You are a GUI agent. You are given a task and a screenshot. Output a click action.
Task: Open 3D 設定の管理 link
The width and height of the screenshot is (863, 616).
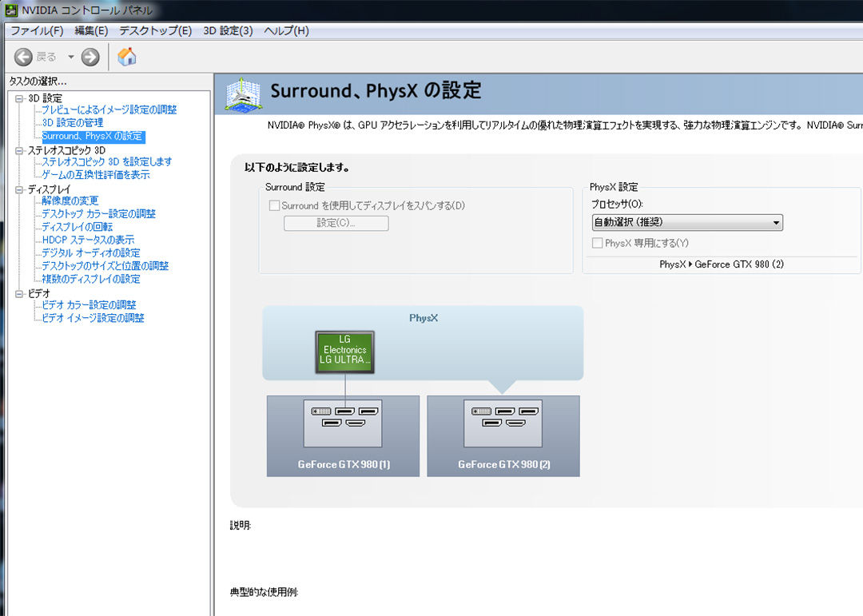pyautogui.click(x=73, y=123)
